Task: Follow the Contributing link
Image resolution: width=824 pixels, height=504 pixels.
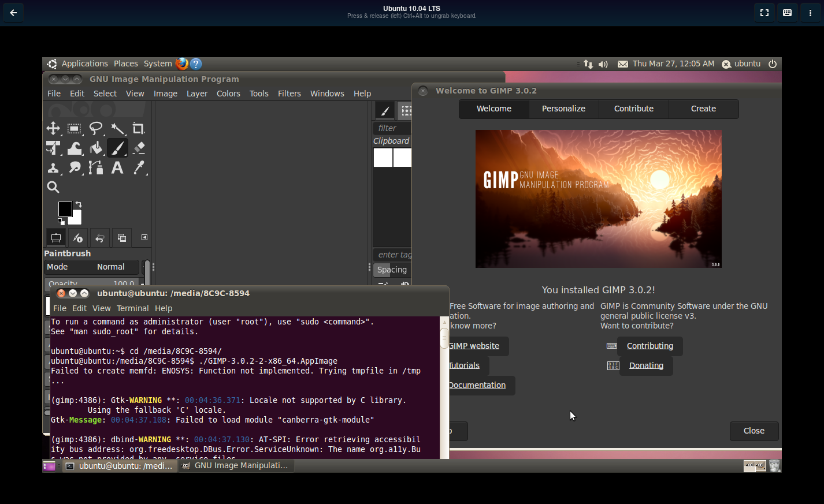Action: (x=650, y=346)
